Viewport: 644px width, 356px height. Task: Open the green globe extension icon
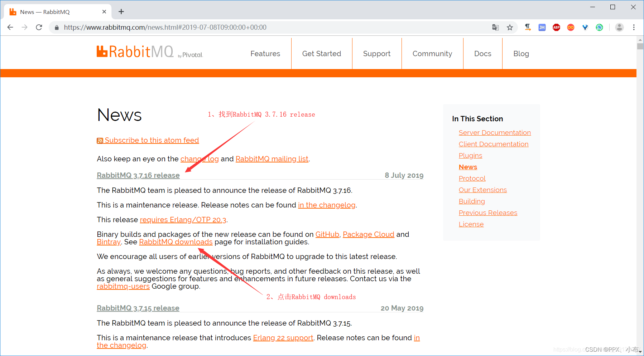(x=599, y=27)
